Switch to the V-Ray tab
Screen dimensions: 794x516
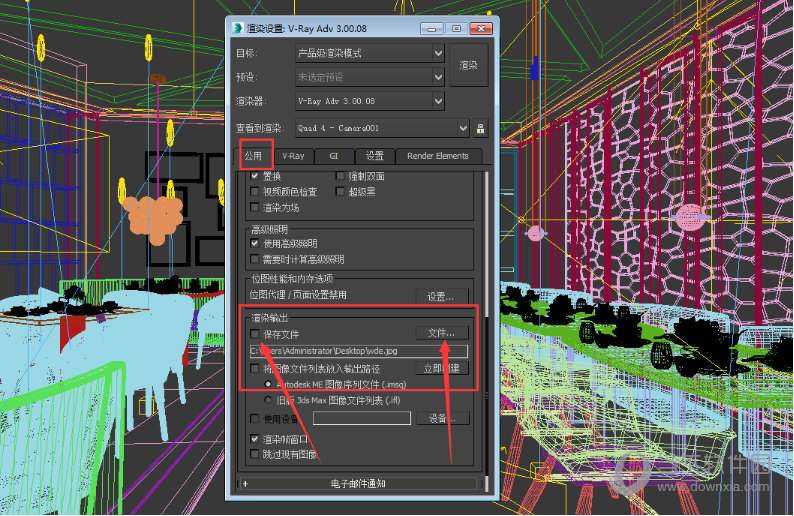[293, 156]
